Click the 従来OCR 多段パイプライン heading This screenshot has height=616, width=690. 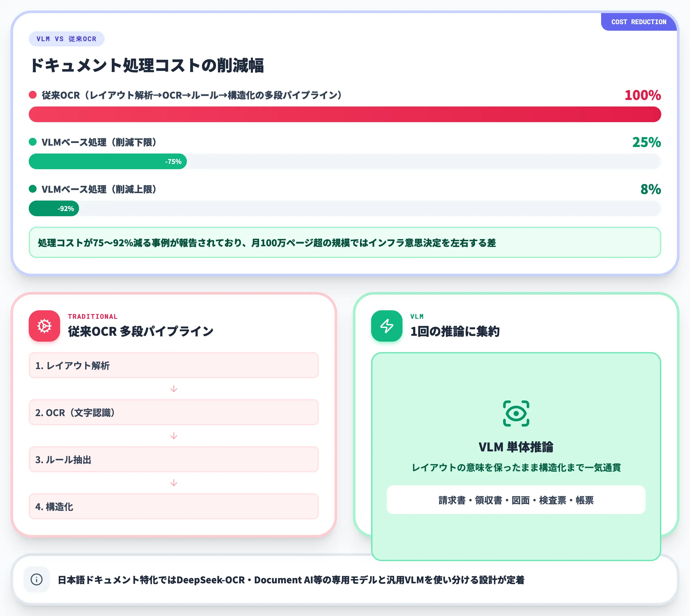(x=140, y=332)
